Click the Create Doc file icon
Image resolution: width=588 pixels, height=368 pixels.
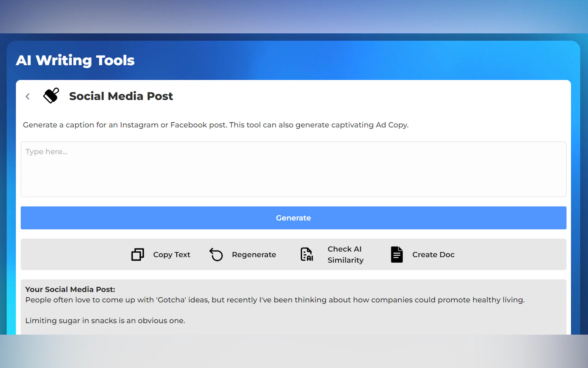click(397, 254)
